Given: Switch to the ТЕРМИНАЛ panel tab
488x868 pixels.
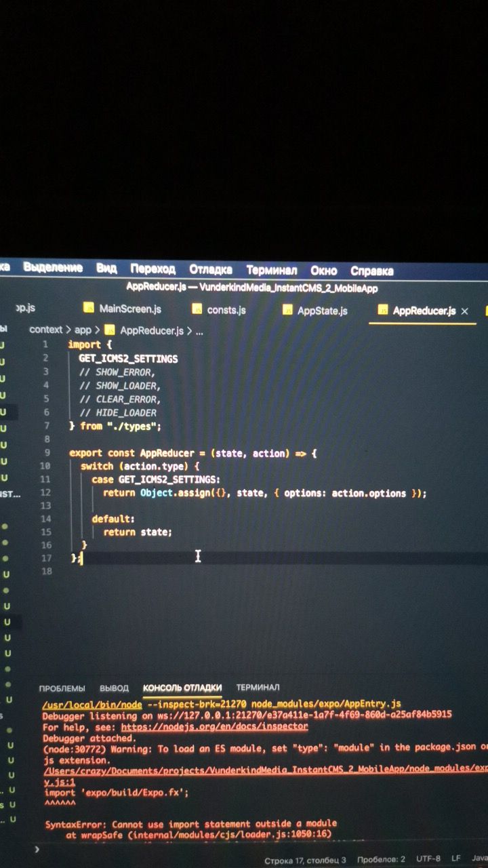Looking at the screenshot, I should point(258,687).
